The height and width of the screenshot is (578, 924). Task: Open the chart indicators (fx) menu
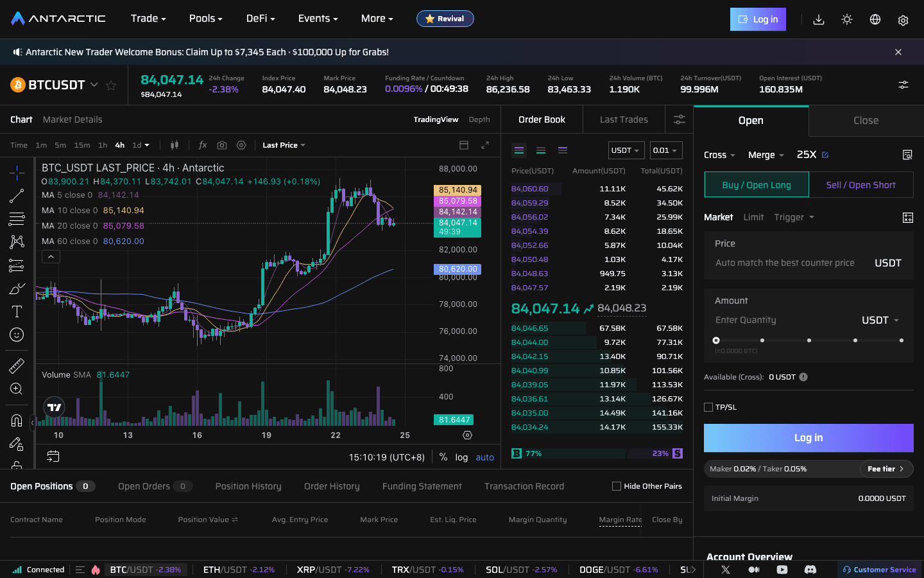point(203,145)
